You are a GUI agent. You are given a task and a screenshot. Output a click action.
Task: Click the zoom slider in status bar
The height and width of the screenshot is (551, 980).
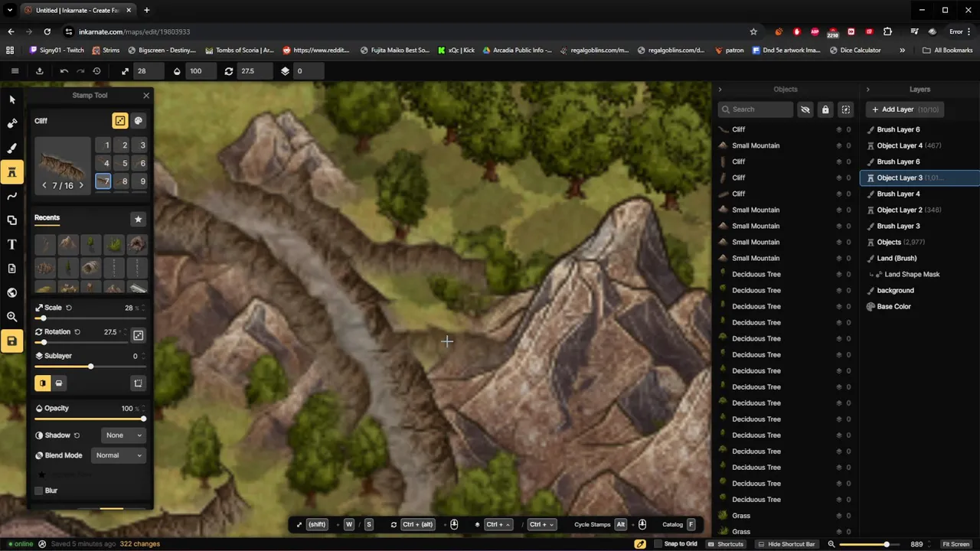[869, 544]
